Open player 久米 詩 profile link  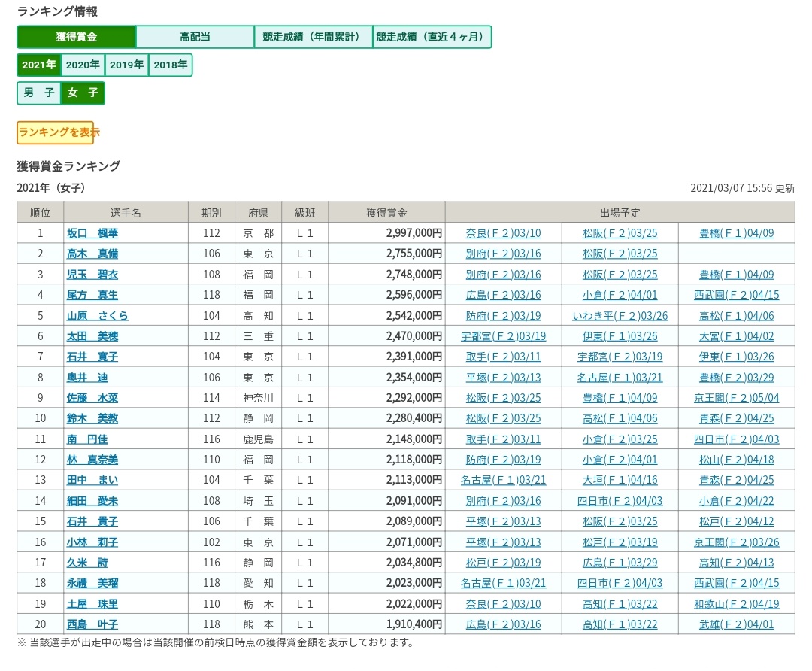[87, 562]
